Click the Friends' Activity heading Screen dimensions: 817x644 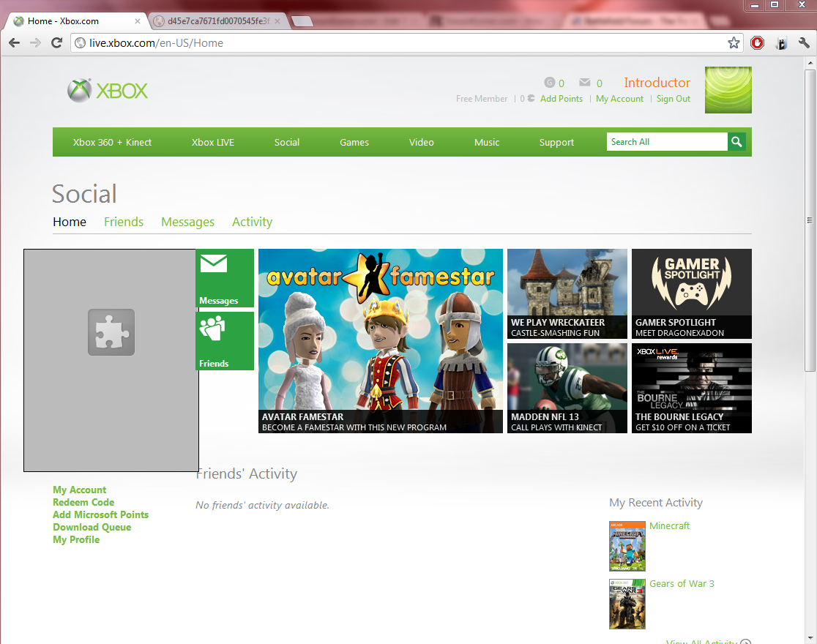[247, 473]
